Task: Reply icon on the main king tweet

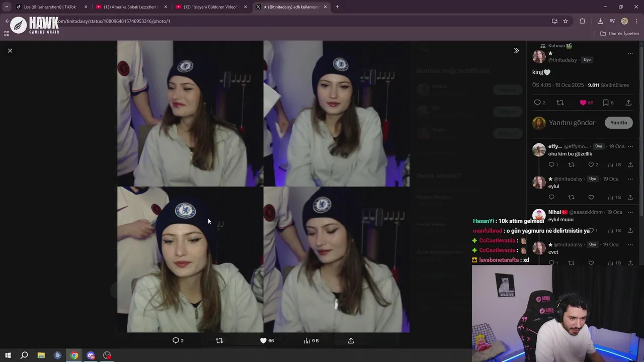Action: pos(537,103)
